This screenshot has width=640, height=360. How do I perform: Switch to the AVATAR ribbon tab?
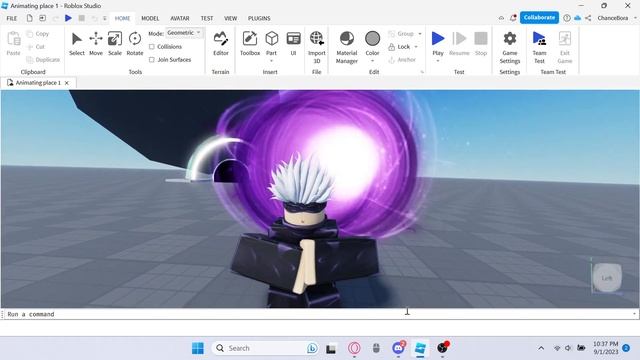click(180, 18)
